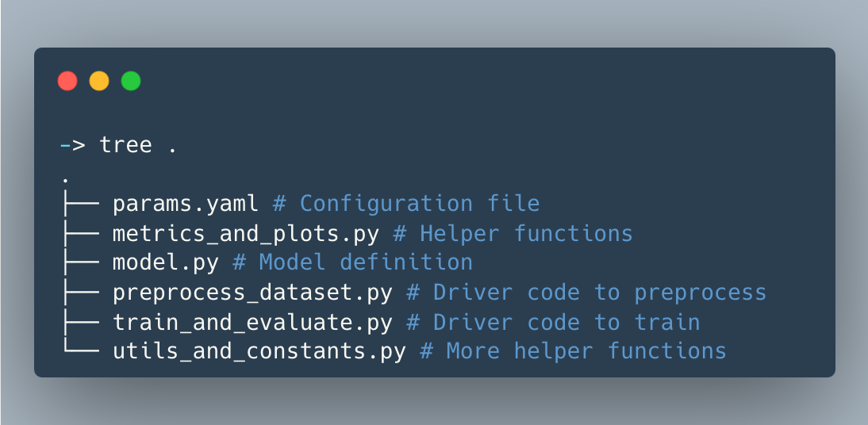Click the '# More helper functions' comment

(x=573, y=350)
